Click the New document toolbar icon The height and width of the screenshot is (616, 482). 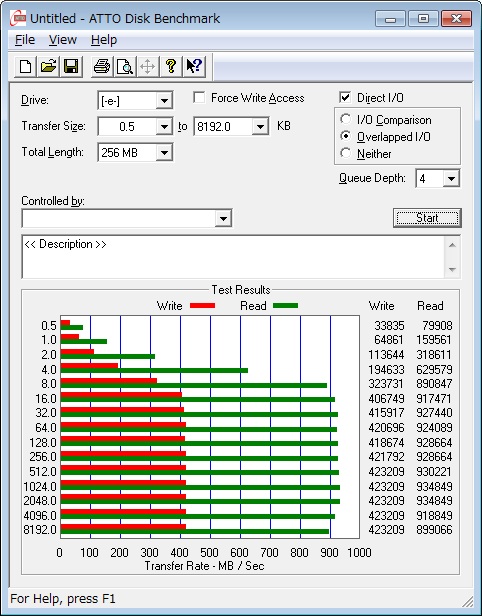pos(26,66)
